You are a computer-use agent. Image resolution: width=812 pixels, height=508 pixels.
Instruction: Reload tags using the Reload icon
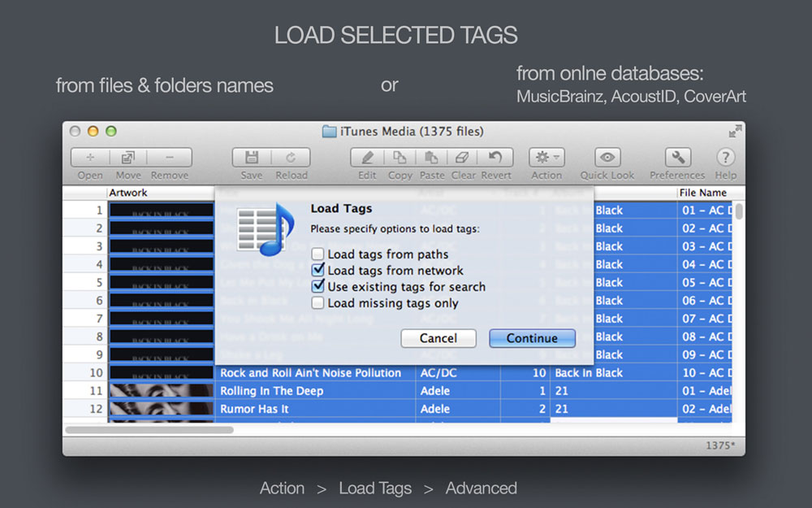click(291, 157)
